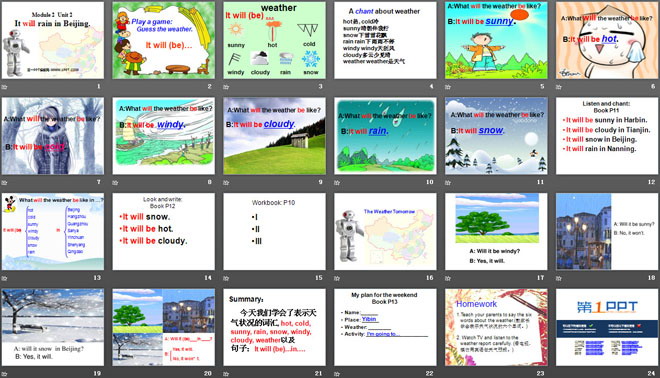The image size is (660, 378).
Task: Select the 'It will be cold' winter girl slide
Action: (x=53, y=136)
